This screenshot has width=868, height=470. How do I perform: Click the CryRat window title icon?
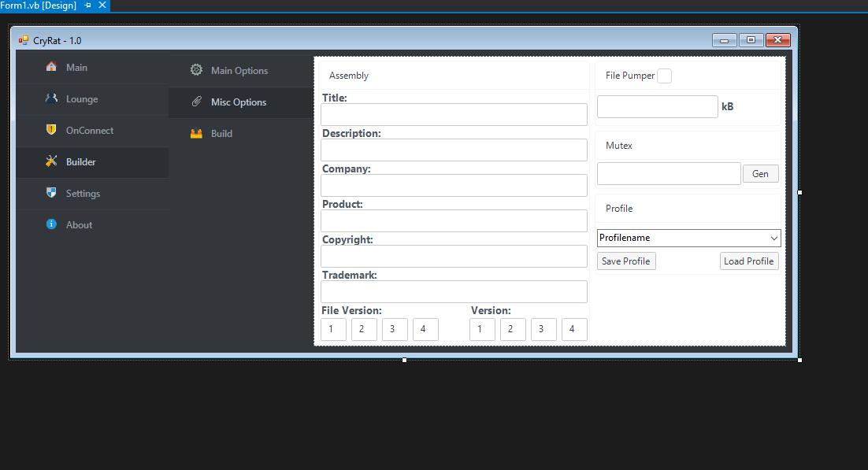tap(24, 40)
